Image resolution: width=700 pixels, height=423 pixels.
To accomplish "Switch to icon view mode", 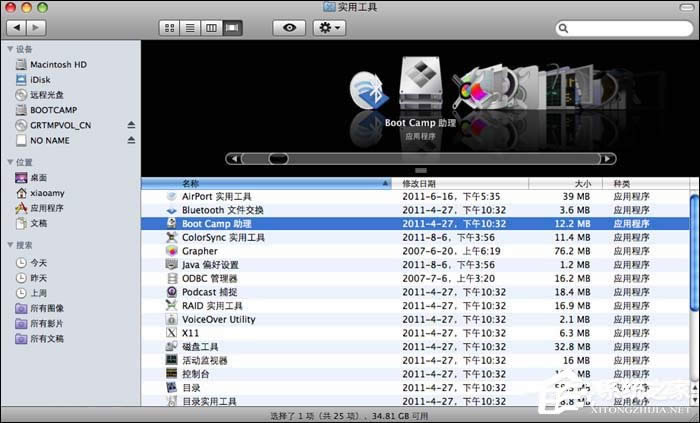I will pos(169,28).
